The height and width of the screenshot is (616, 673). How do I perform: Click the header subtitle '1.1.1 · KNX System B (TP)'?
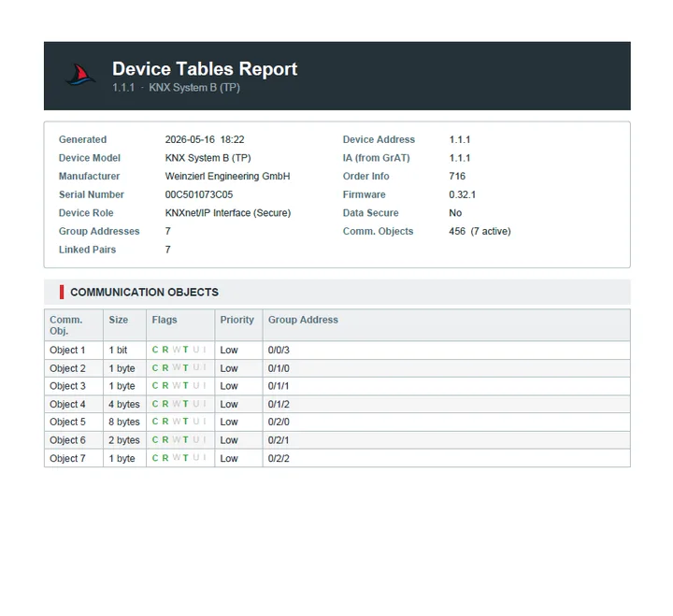[176, 88]
